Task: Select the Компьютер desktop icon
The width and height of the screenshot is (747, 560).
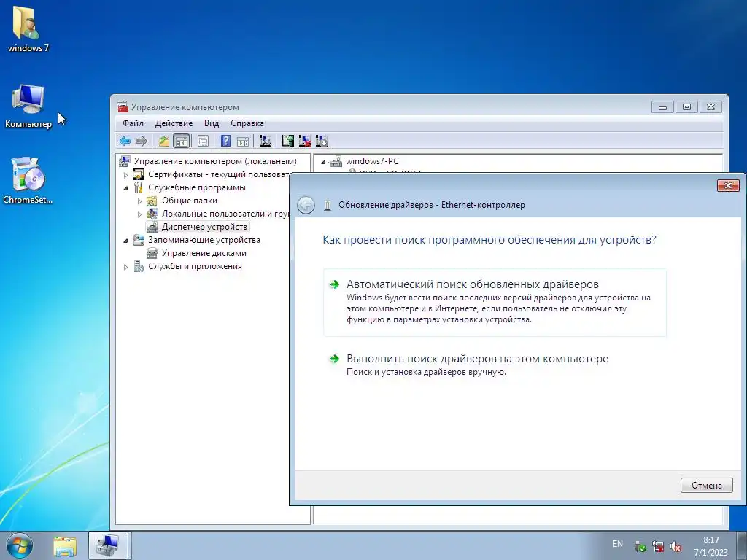Action: click(x=28, y=106)
